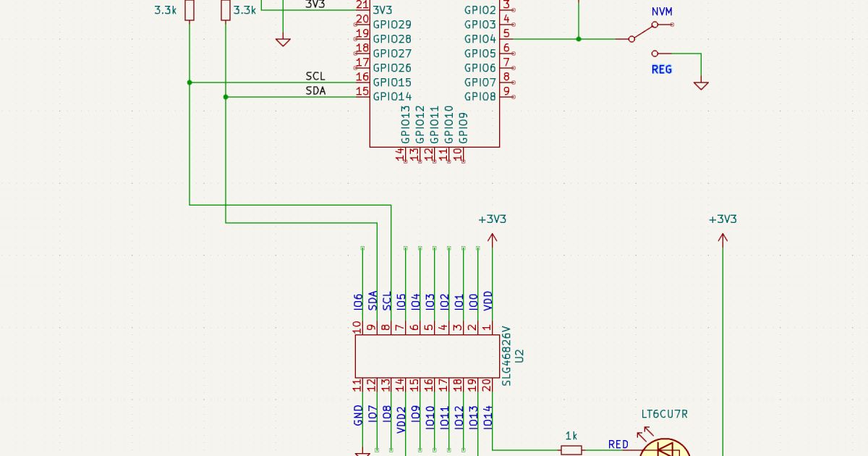The image size is (868, 456).
Task: Click the junction dot on the GPIO4 wire
Action: click(579, 38)
